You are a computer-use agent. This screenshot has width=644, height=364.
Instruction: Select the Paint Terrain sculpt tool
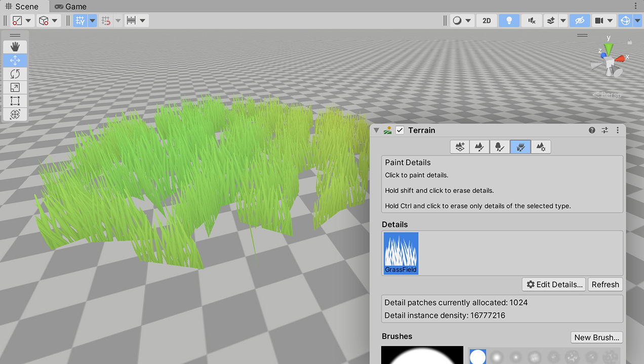[480, 147]
